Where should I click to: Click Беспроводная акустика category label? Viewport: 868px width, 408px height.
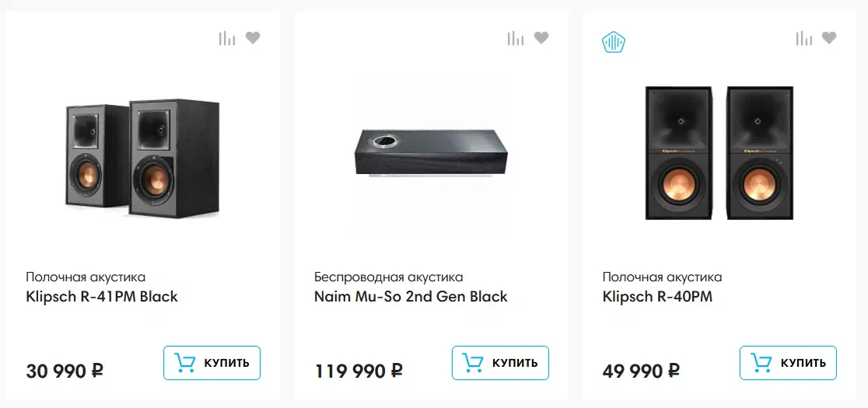point(388,277)
